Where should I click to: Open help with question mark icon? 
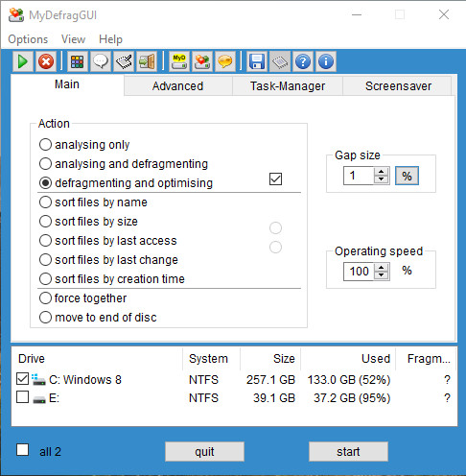pyautogui.click(x=303, y=61)
